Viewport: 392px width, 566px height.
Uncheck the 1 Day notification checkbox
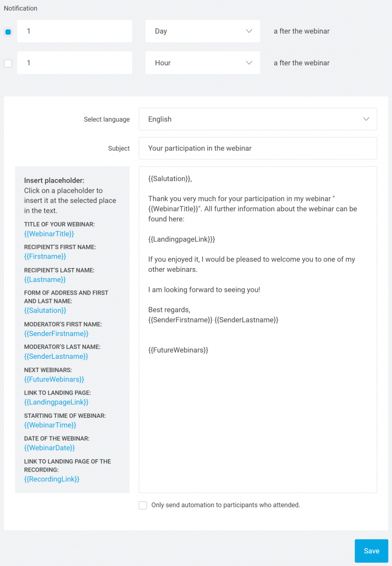8,32
